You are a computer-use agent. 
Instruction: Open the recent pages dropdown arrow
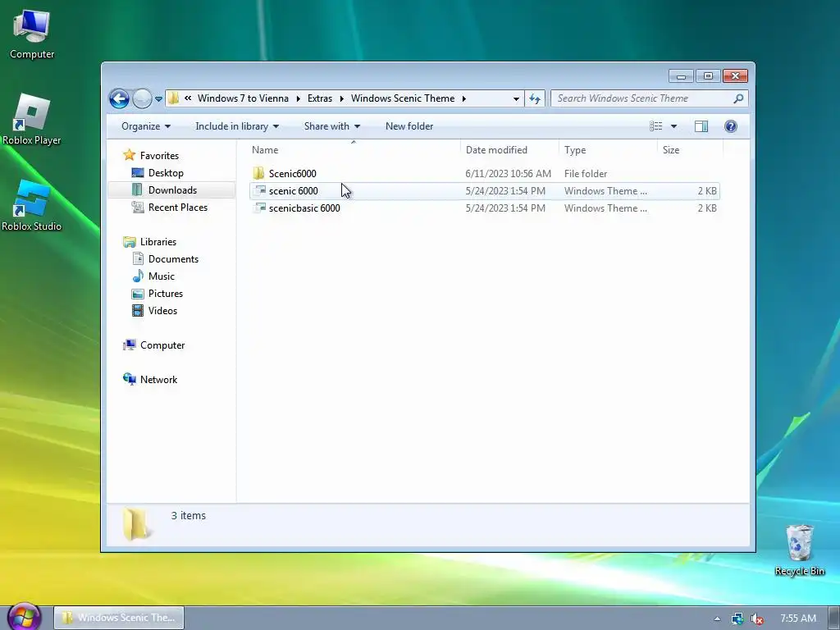coord(158,99)
